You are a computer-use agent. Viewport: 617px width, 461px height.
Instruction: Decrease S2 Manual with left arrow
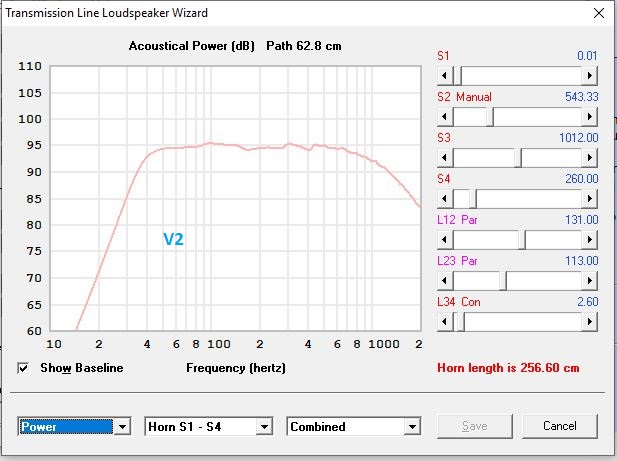click(445, 116)
